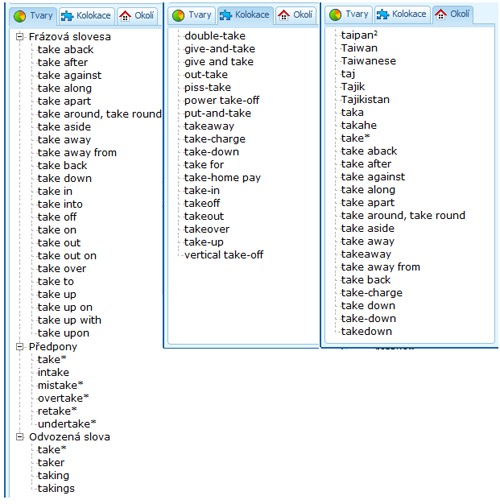Click the Okolí house icon in right panel

[441, 14]
